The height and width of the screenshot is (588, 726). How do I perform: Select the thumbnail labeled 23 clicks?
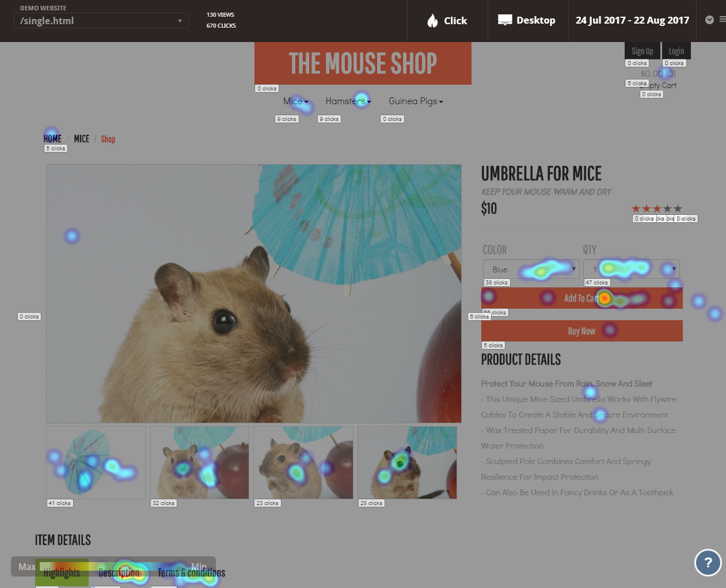[303, 462]
